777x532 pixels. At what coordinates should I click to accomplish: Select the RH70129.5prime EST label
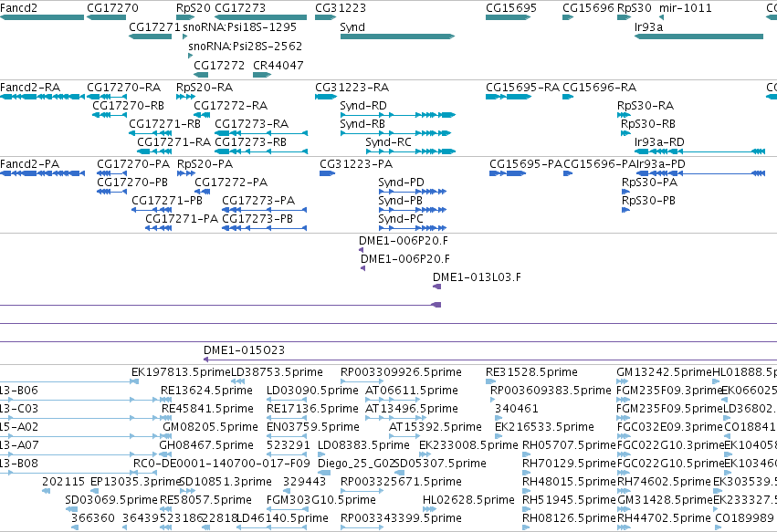pyautogui.click(x=569, y=464)
